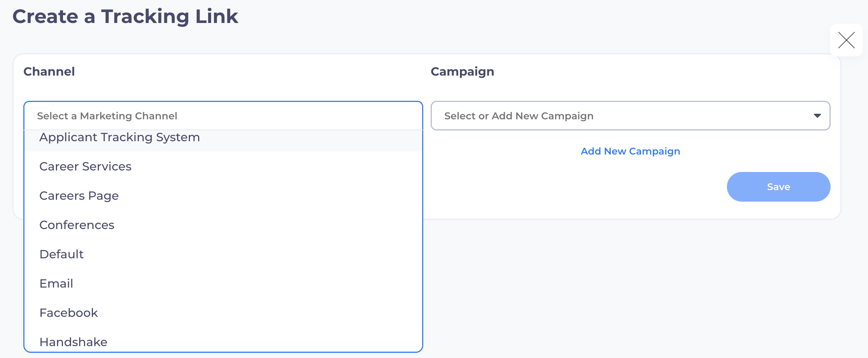
Task: Click the Select a Marketing Channel field
Action: click(x=222, y=116)
